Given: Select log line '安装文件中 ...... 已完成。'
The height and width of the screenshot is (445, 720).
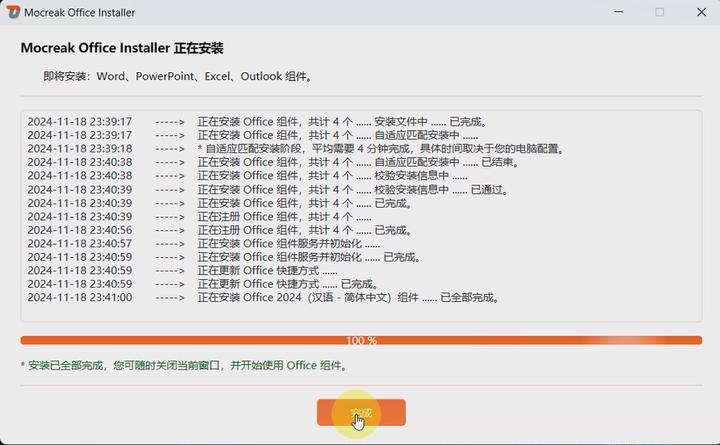Looking at the screenshot, I should [x=258, y=122].
